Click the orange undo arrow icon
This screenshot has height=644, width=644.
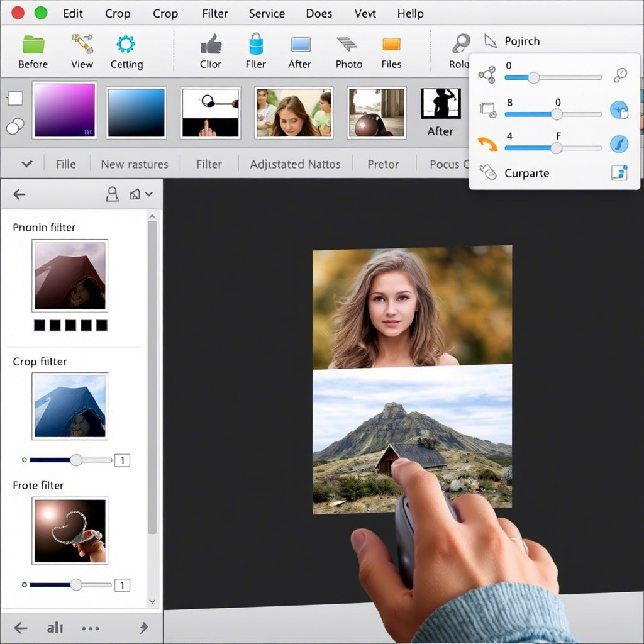click(487, 144)
